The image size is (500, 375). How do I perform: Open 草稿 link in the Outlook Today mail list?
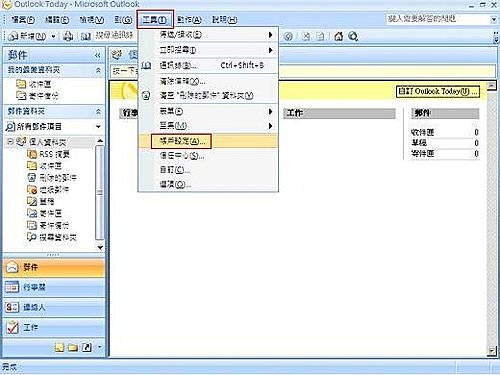pyautogui.click(x=419, y=143)
